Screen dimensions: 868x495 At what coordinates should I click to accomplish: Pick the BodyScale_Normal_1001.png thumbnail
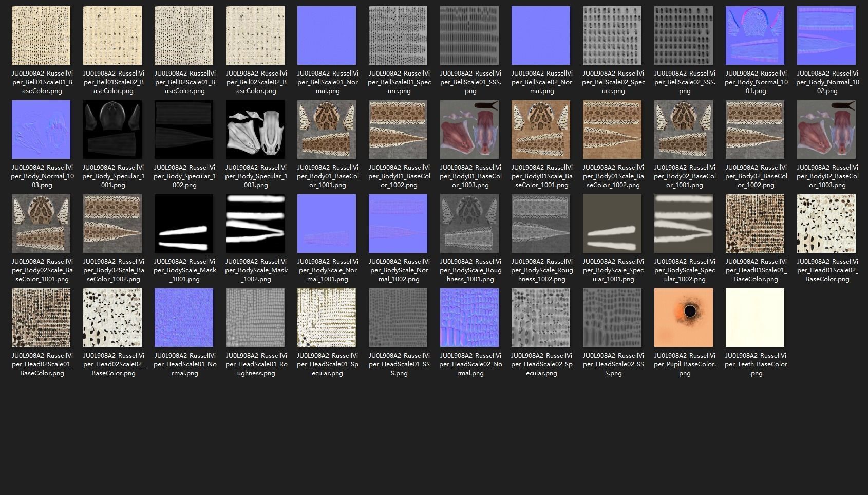tap(327, 224)
